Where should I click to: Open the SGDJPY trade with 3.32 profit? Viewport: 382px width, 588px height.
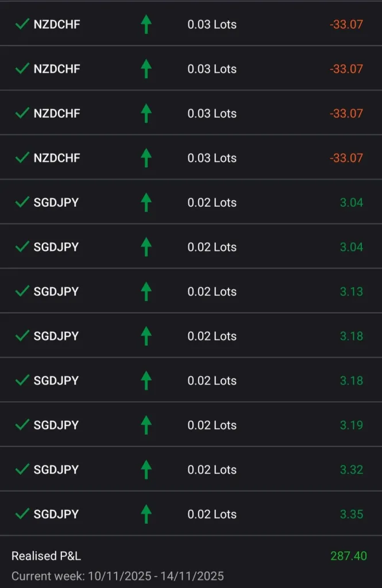click(56, 469)
